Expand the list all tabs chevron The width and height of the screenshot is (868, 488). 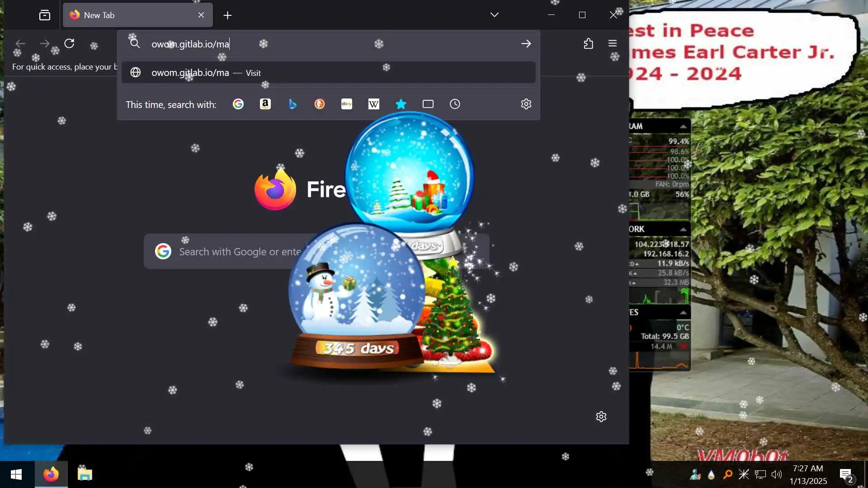[494, 15]
